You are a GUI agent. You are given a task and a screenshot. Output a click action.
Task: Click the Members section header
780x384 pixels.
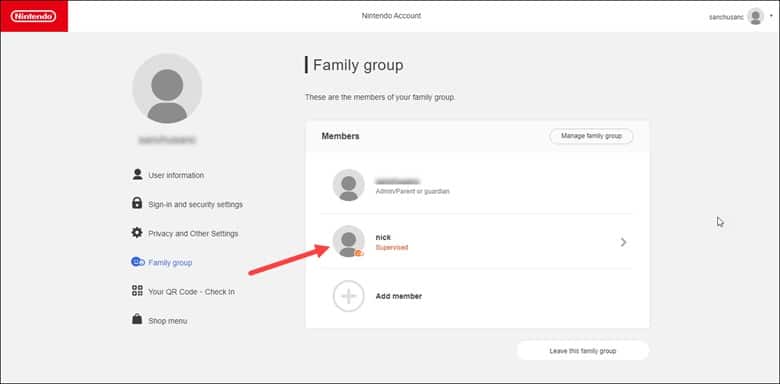point(340,136)
